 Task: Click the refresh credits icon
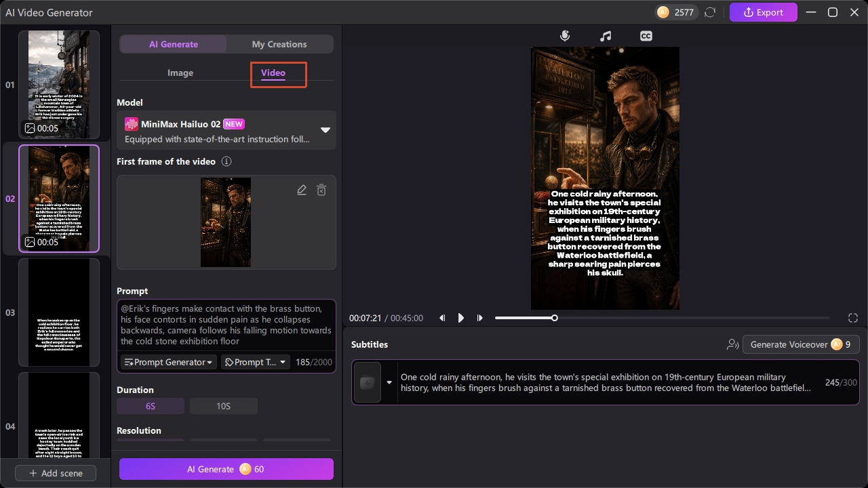711,12
